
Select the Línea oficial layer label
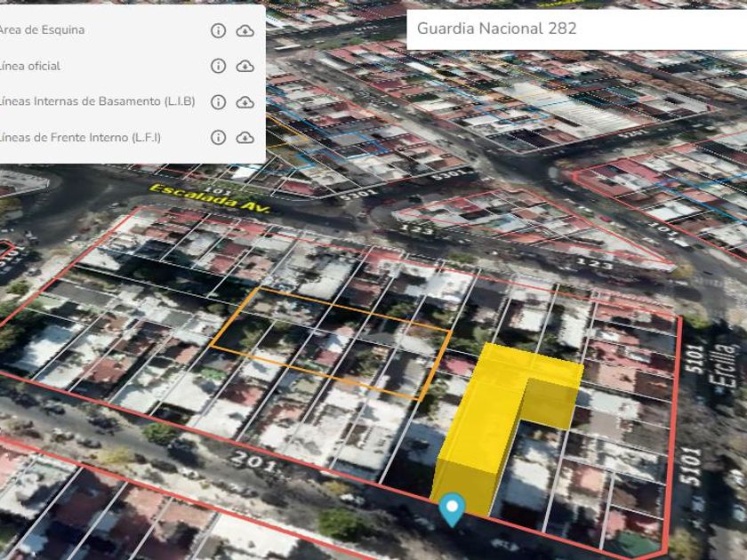pos(30,66)
